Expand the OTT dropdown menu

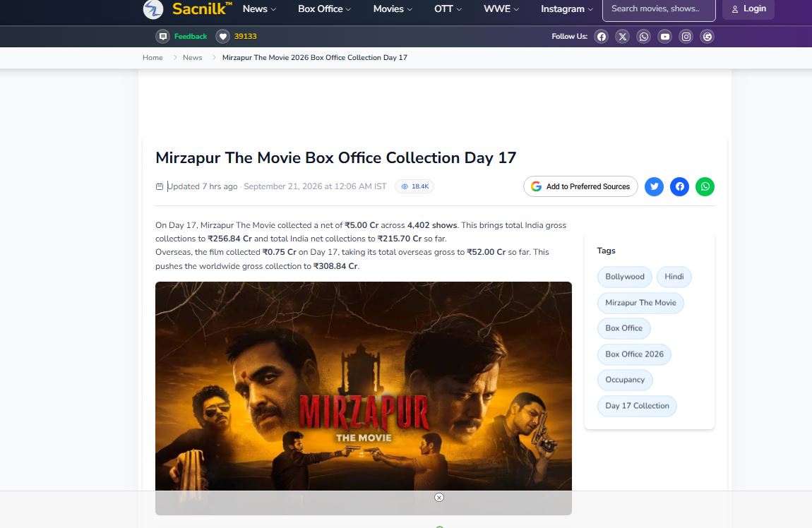(x=448, y=8)
